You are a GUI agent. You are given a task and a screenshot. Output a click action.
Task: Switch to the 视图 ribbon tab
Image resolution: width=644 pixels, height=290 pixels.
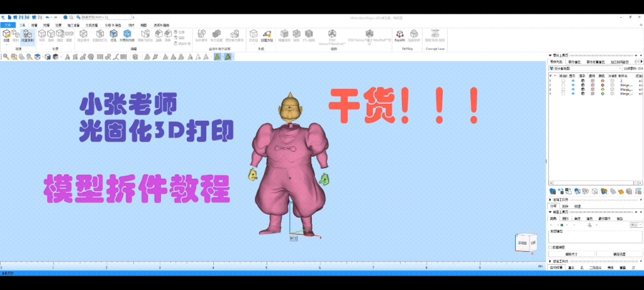[x=143, y=25]
